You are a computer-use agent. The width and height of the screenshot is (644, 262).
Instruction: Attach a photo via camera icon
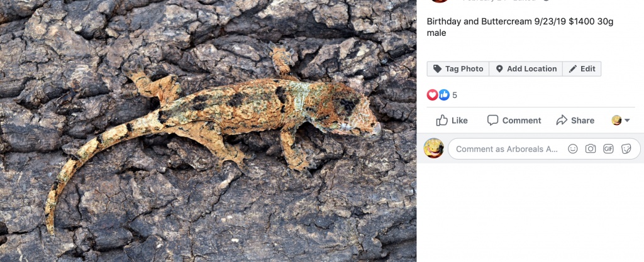click(591, 149)
